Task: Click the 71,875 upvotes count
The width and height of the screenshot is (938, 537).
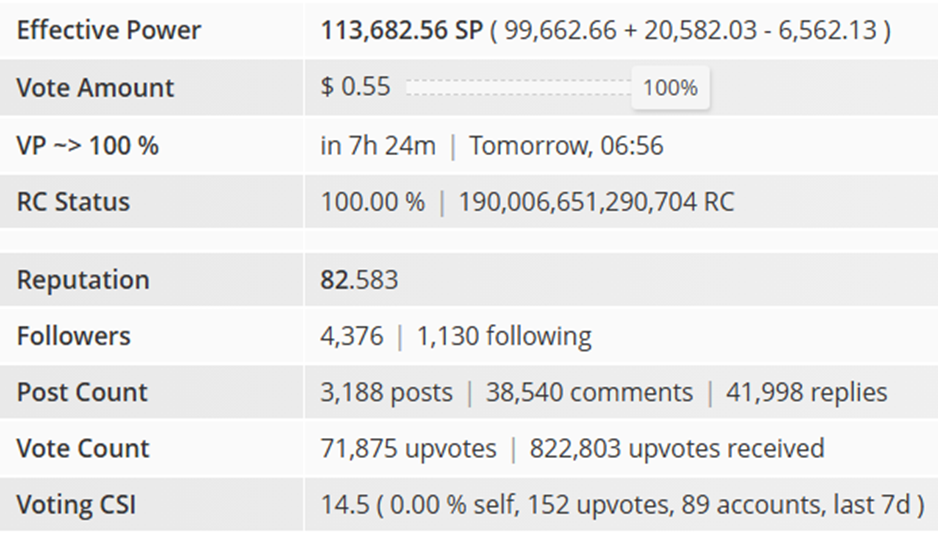Action: click(x=408, y=448)
